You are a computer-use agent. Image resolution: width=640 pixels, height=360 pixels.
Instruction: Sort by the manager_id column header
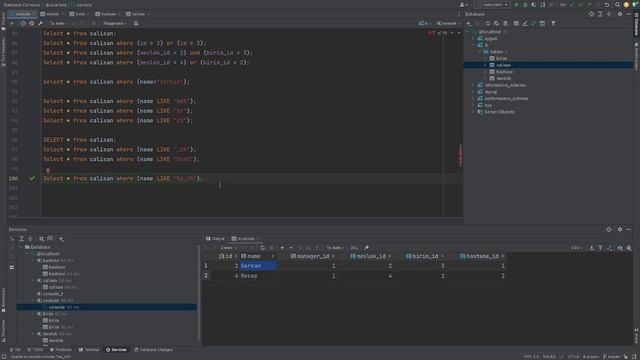click(312, 256)
